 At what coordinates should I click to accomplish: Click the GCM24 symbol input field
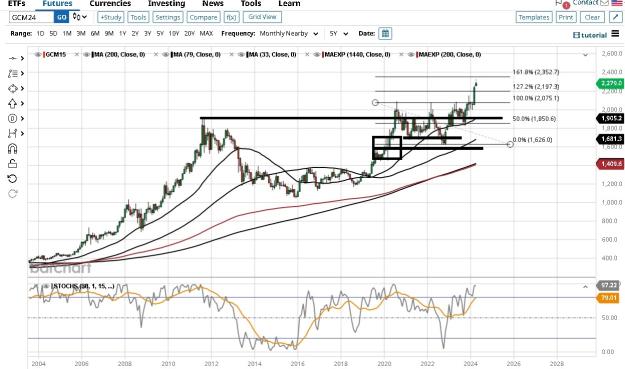31,17
